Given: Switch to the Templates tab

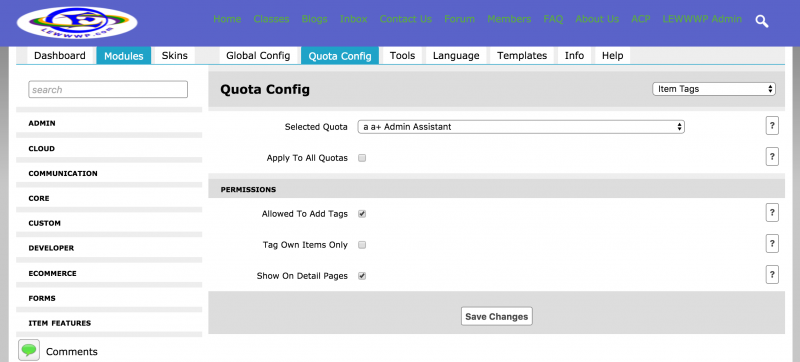Looking at the screenshot, I should (x=522, y=56).
